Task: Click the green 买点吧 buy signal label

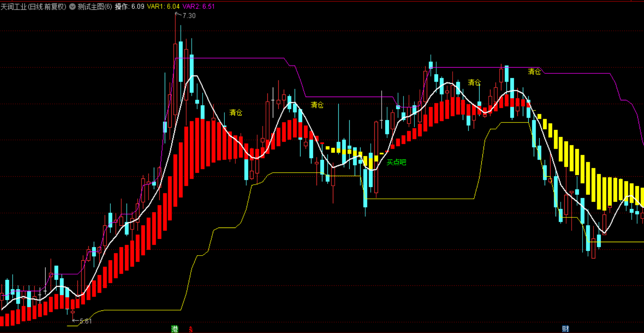Action: 396,162
